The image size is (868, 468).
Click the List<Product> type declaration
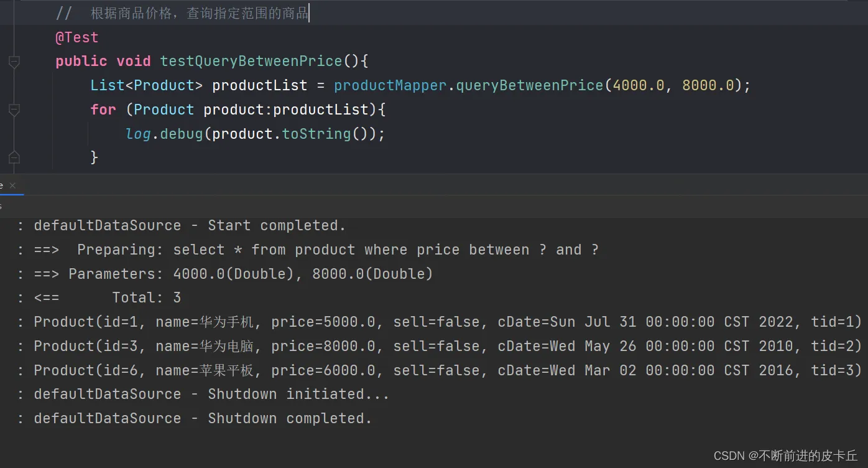click(x=147, y=85)
